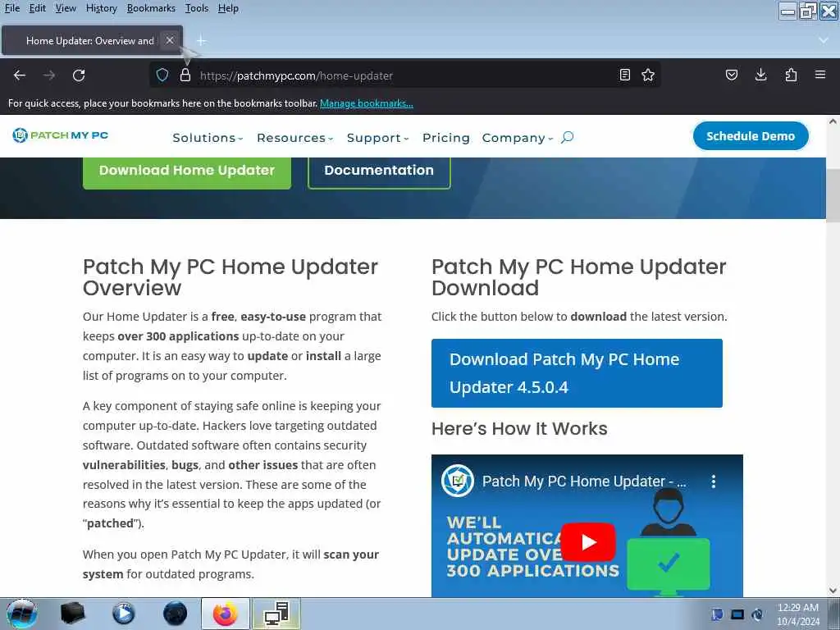The width and height of the screenshot is (840, 630).
Task: Follow the Manage bookmarks link
Action: pos(367,103)
